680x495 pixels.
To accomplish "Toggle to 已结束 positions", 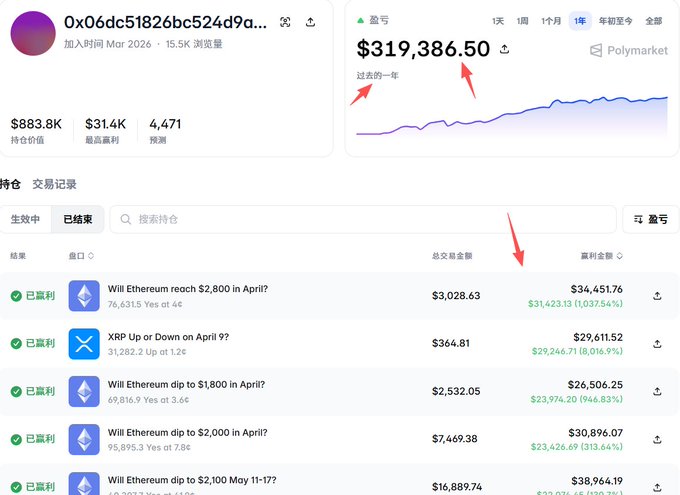I will 78,219.
